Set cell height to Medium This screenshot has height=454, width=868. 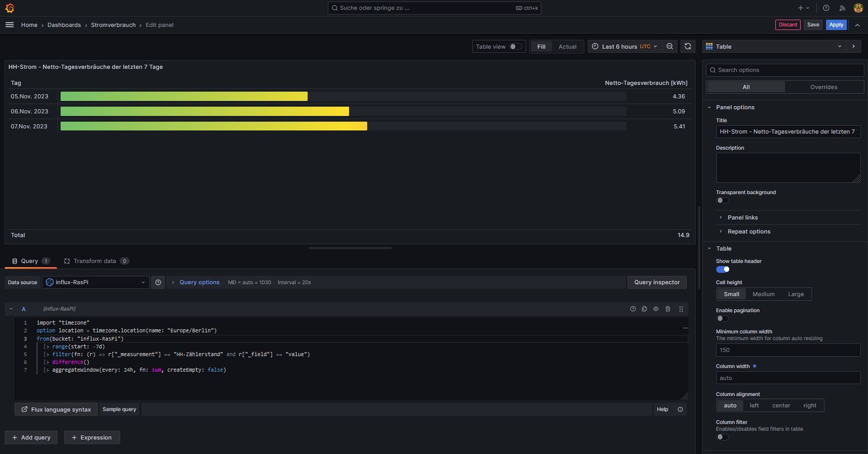tap(763, 294)
